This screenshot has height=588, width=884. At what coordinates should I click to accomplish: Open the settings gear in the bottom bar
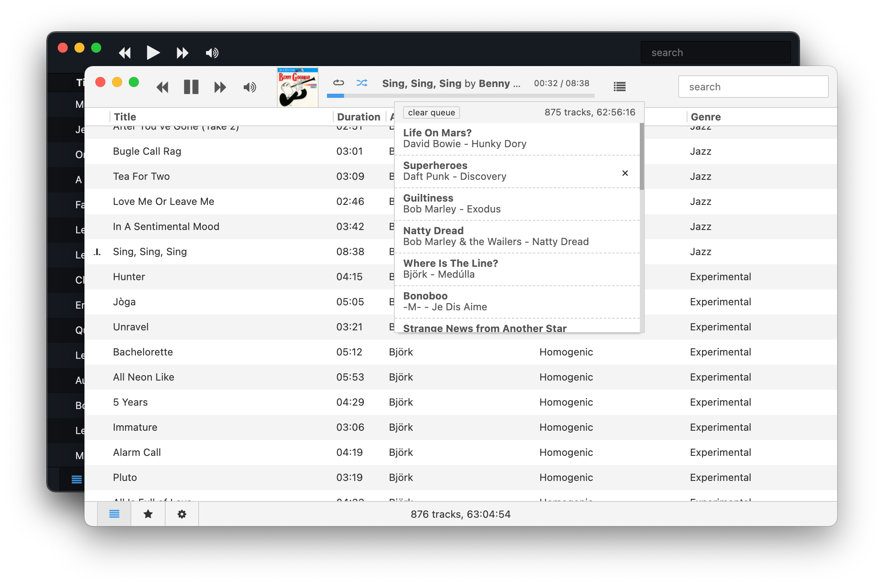click(x=182, y=514)
